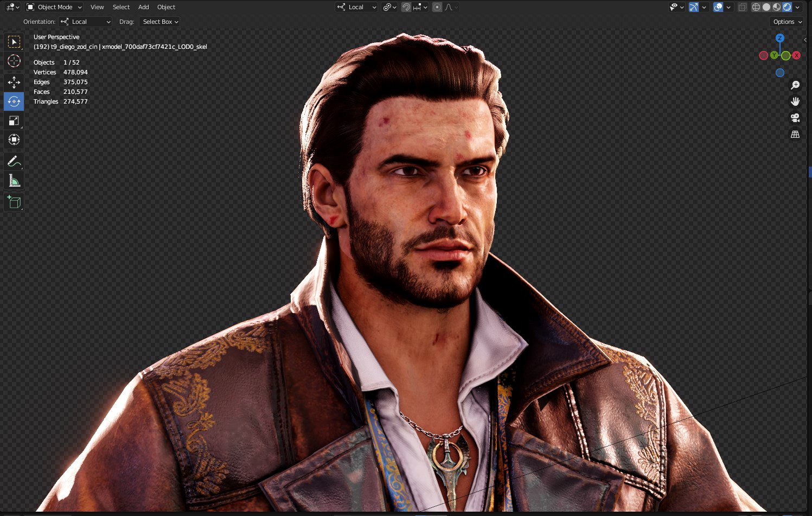Viewport: 812px width, 516px height.
Task: Open the Options dropdown
Action: pyautogui.click(x=787, y=22)
